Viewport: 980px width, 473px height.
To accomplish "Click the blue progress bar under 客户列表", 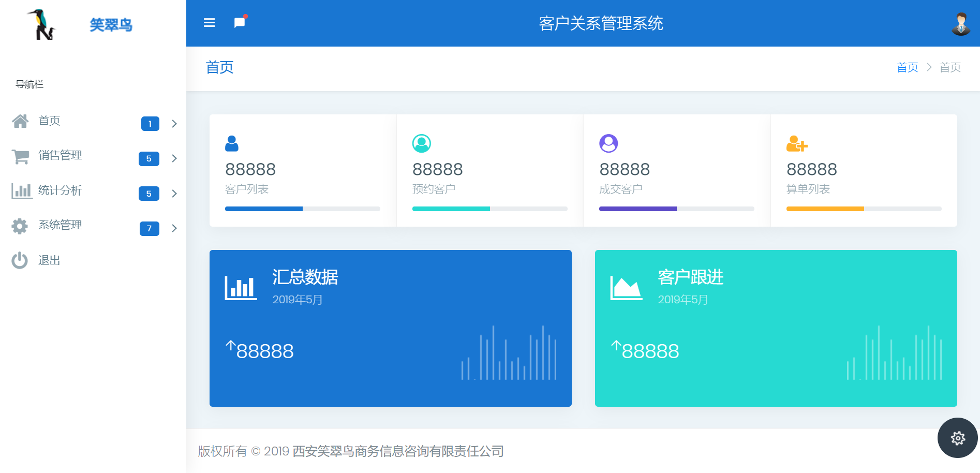I will [x=303, y=209].
